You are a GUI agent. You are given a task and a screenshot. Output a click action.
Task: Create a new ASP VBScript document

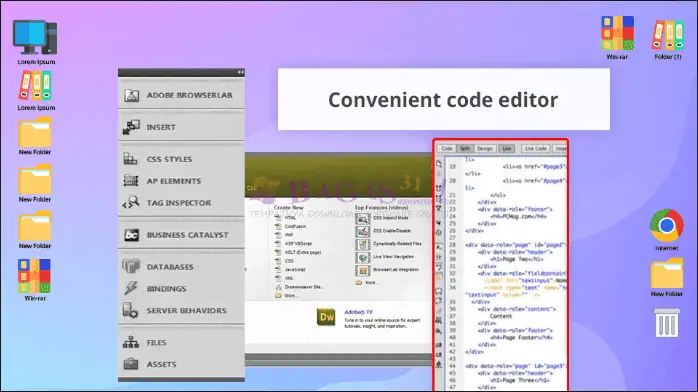(x=294, y=243)
